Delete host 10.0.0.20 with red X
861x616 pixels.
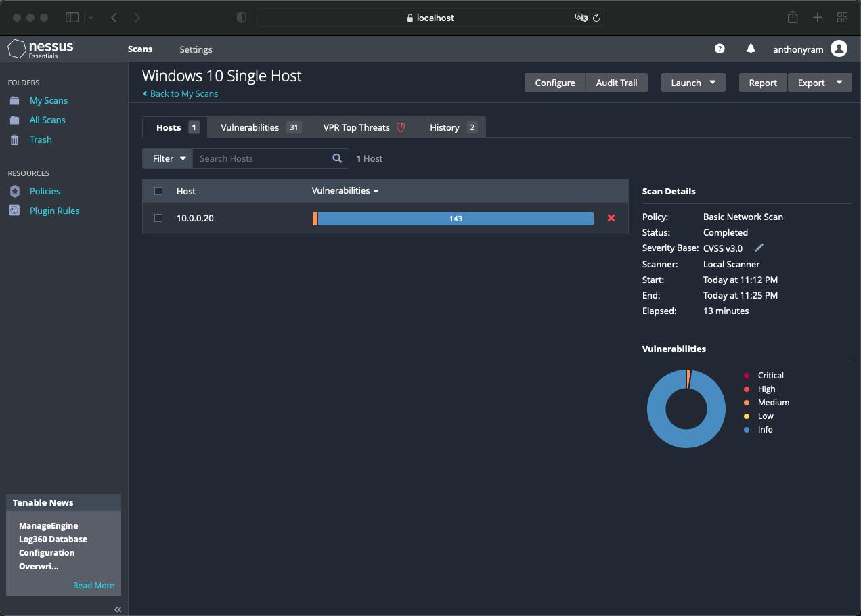611,218
